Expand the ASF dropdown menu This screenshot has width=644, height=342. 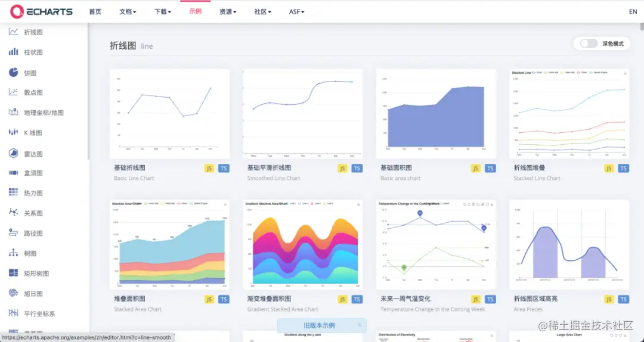click(x=296, y=12)
